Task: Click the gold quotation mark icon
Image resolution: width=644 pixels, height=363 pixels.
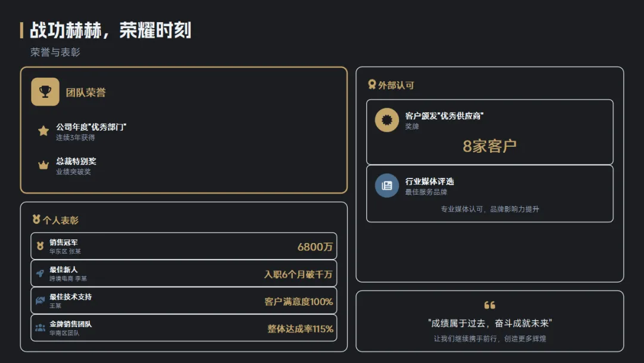Action: pyautogui.click(x=490, y=305)
